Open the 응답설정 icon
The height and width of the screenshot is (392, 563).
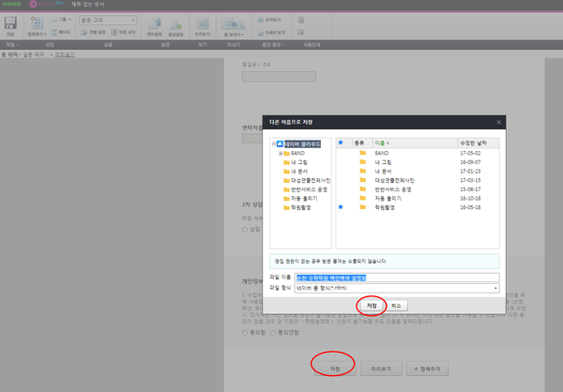(175, 24)
